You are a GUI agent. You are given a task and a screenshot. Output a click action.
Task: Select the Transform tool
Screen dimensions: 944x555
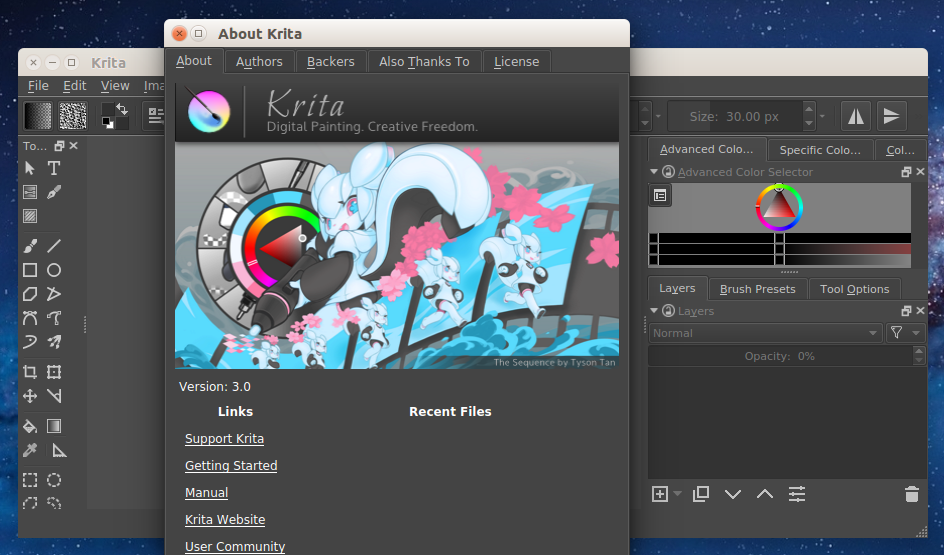coord(54,372)
